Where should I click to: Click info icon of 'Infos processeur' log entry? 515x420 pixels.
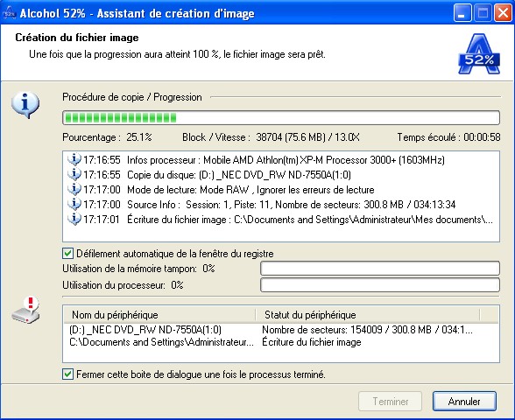pos(74,159)
